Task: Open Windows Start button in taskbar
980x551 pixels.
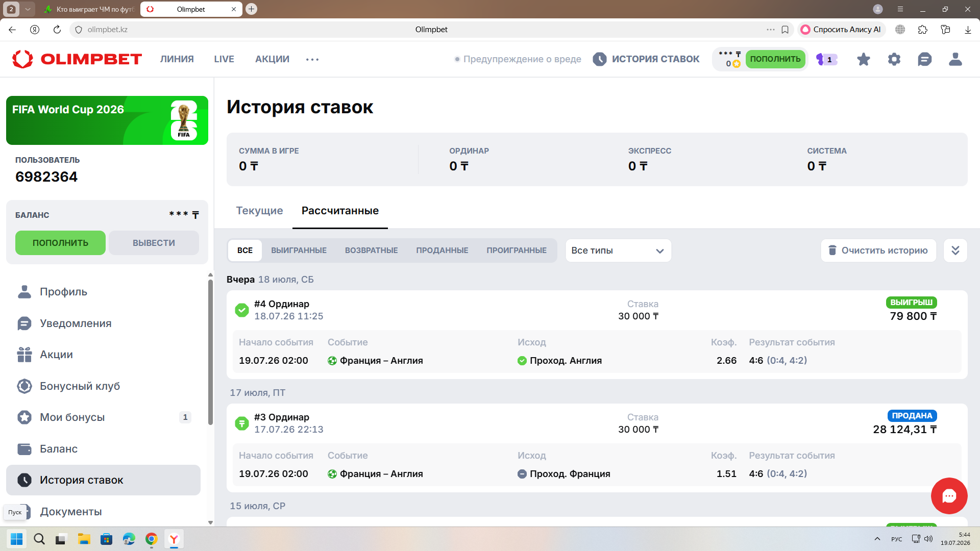Action: 17,539
